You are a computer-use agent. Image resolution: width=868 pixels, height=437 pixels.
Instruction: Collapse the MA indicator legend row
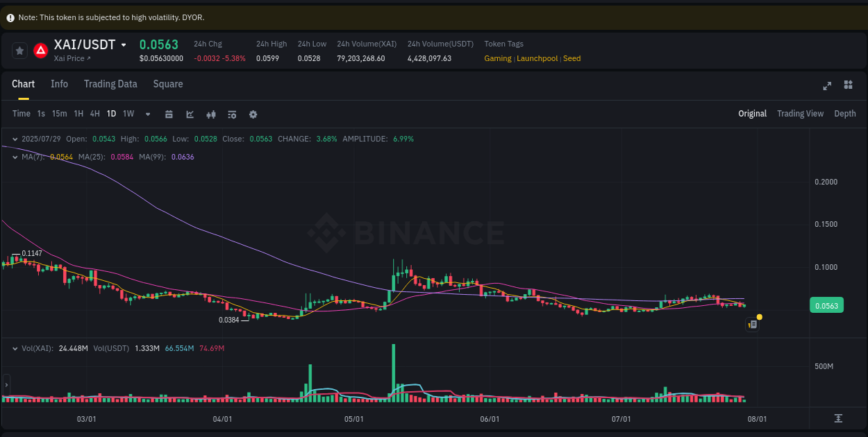coord(14,157)
